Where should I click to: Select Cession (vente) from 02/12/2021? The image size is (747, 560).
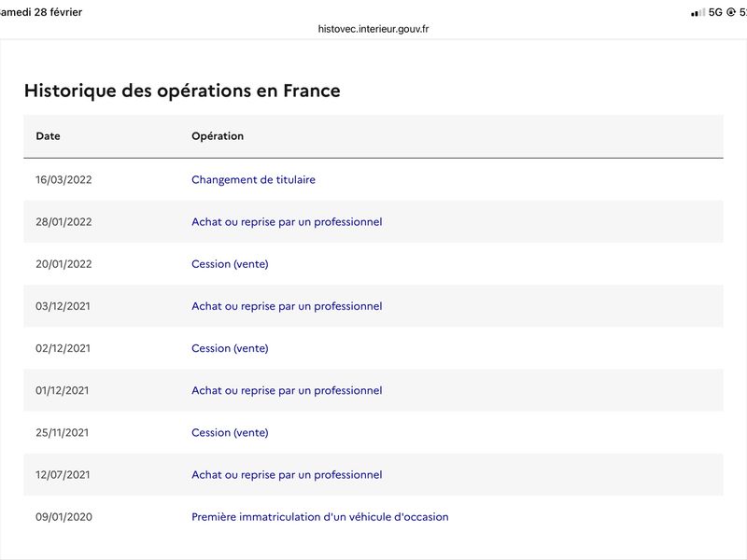[230, 348]
